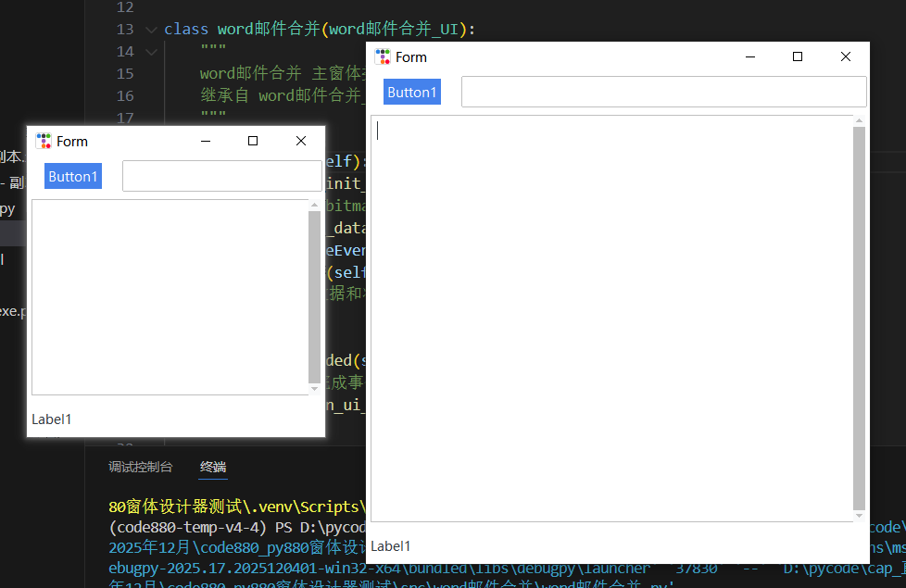Click Button1 in the small Form window
Viewport: 906px width, 588px height.
click(x=72, y=175)
